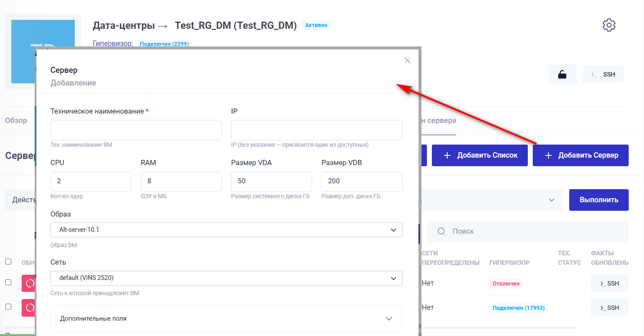Screen dimensions: 644x336
Task: Click refresh icon in first server row
Action: coord(29,283)
